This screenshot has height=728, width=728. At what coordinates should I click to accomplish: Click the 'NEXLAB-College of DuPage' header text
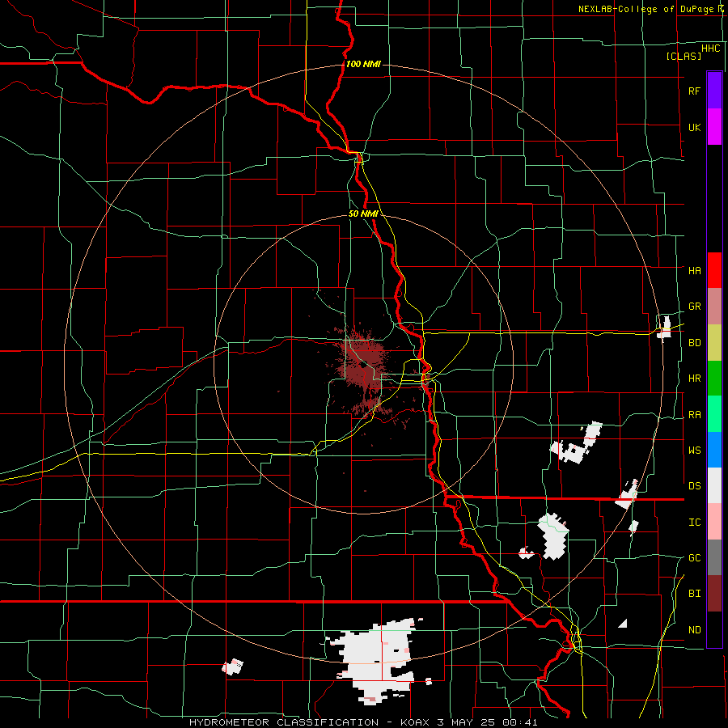[645, 9]
